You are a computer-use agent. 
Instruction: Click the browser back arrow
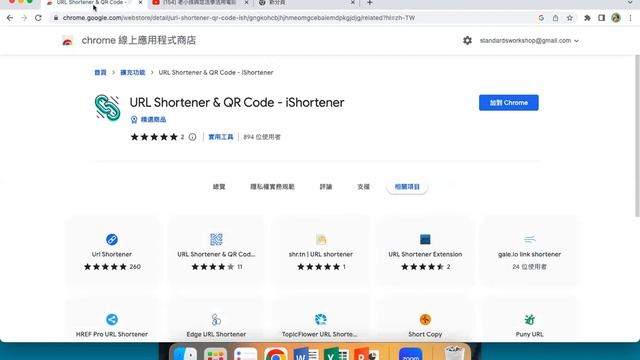(x=10, y=18)
